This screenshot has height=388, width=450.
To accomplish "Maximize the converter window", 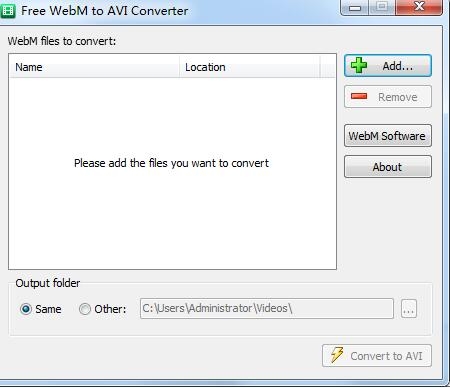I will click(x=382, y=7).
